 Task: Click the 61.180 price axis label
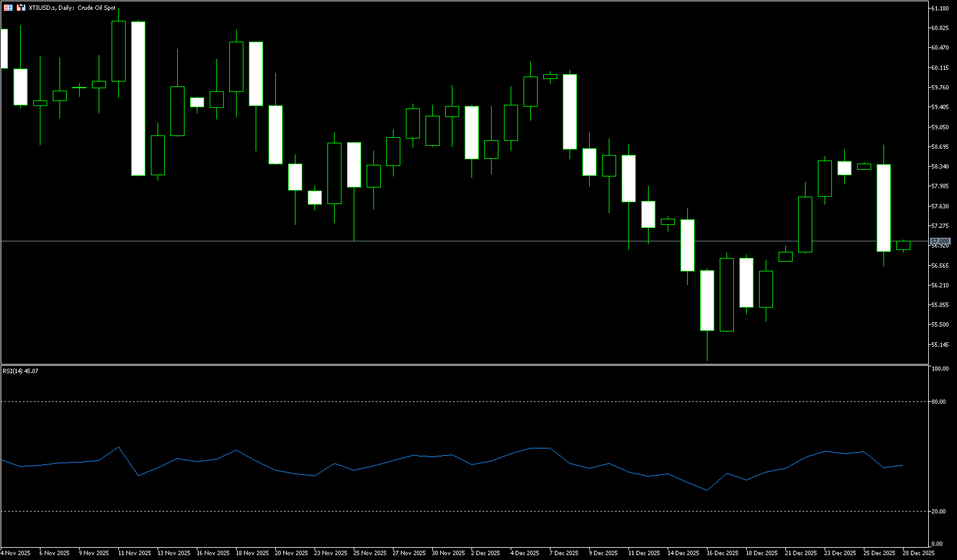click(x=940, y=9)
